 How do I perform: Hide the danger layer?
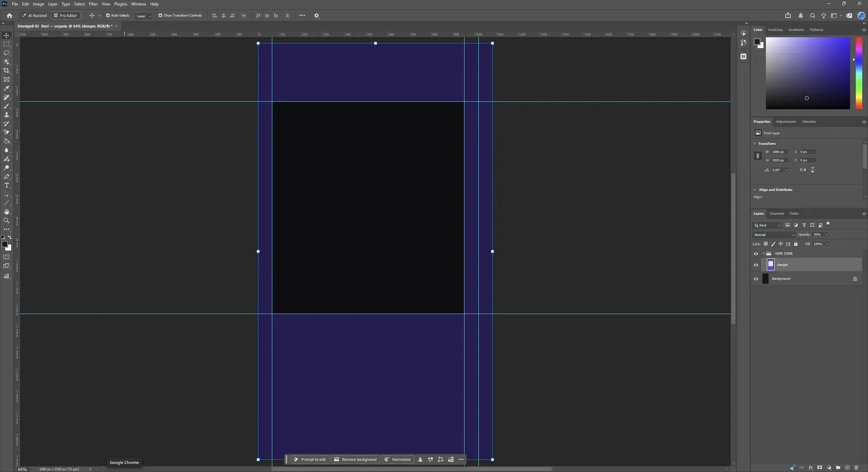756,265
